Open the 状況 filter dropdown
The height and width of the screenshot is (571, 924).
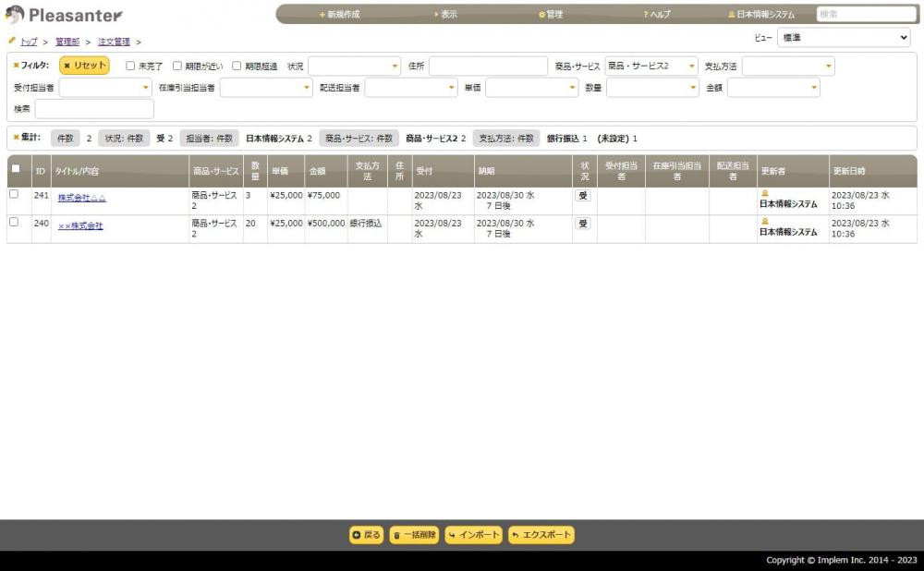(354, 66)
